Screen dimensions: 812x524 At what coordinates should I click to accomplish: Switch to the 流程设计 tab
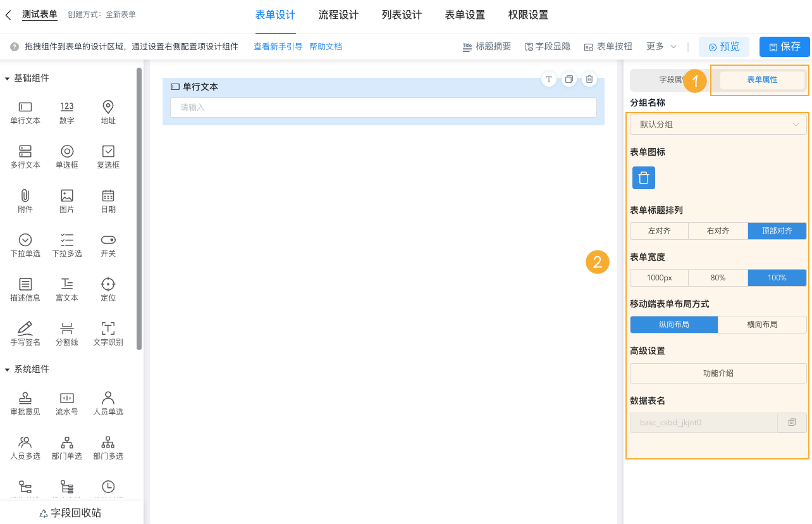(338, 15)
